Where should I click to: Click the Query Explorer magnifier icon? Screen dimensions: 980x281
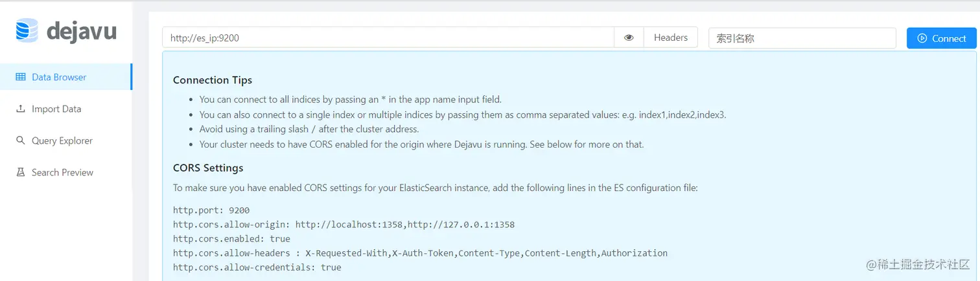pyautogui.click(x=20, y=140)
